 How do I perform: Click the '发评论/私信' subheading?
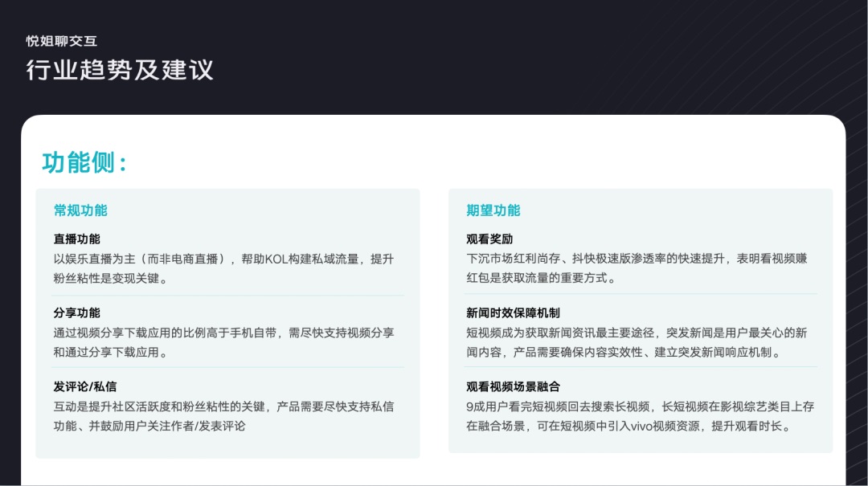tap(85, 386)
